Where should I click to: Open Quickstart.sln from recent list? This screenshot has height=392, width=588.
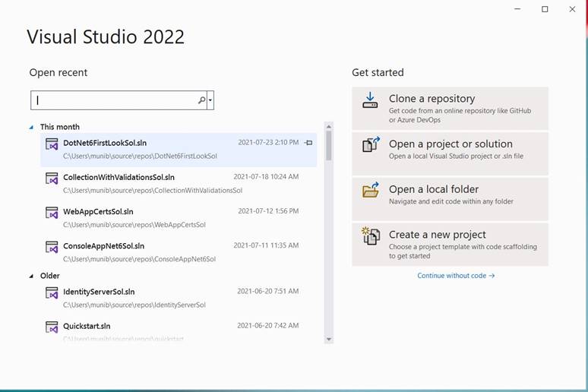click(179, 330)
